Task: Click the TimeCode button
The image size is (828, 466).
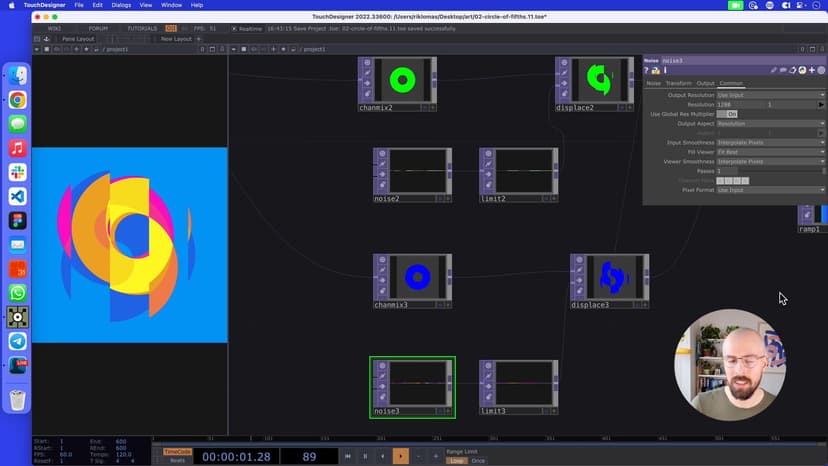Action: click(177, 451)
